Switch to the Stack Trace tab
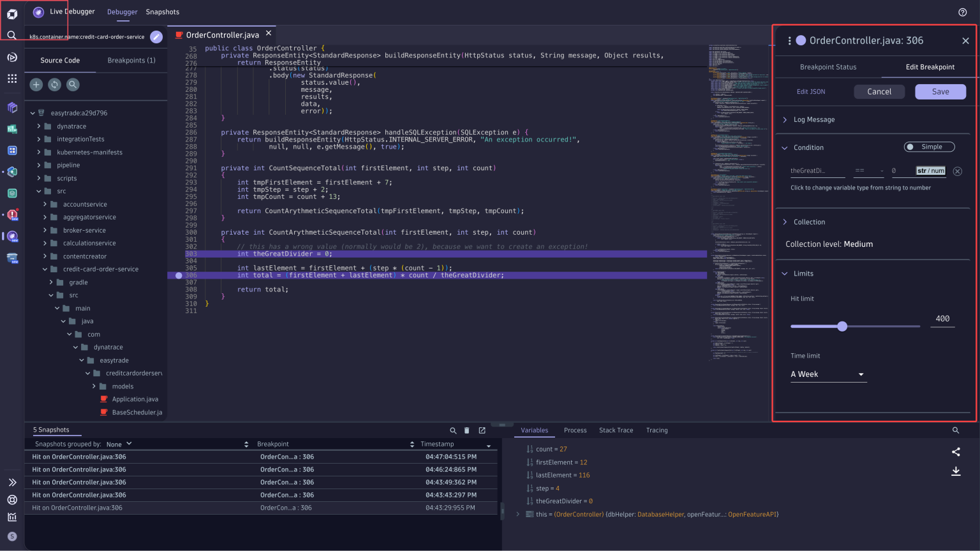 (616, 430)
